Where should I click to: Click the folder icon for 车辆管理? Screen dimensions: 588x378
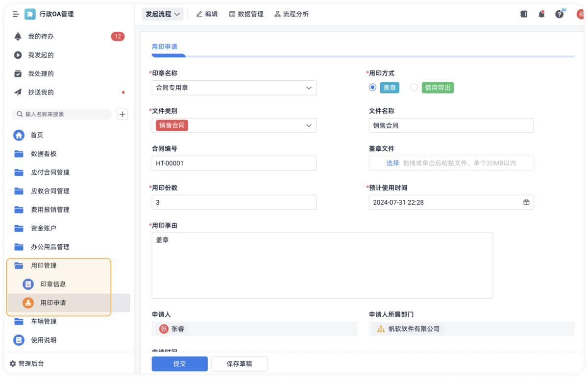[19, 321]
